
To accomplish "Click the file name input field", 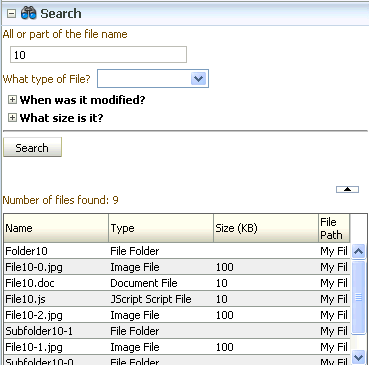I will click(x=98, y=55).
